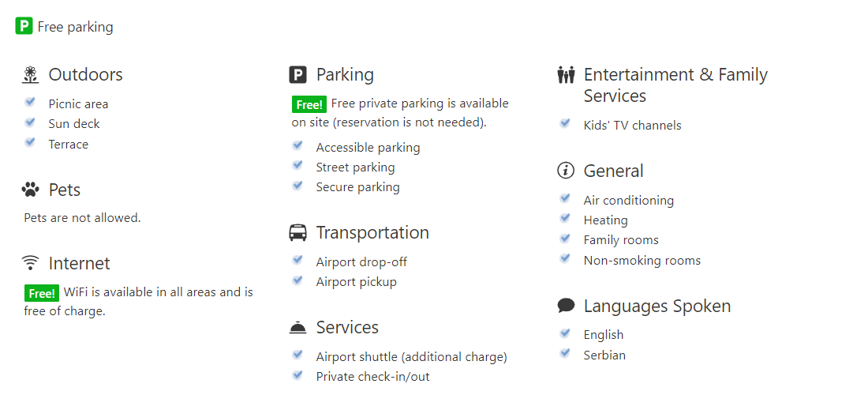Click the checkmark beside Airport pickup
Viewport: 868px width, 410px height.
point(297,280)
